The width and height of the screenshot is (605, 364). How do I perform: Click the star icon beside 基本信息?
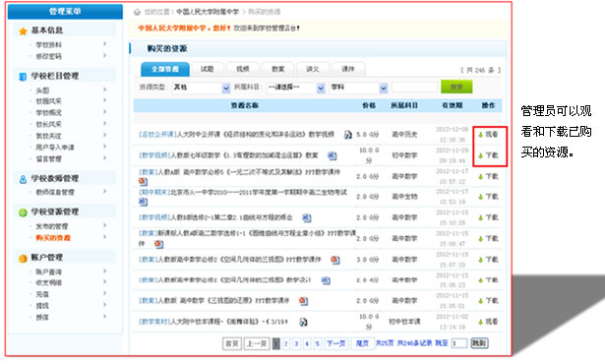(23, 30)
